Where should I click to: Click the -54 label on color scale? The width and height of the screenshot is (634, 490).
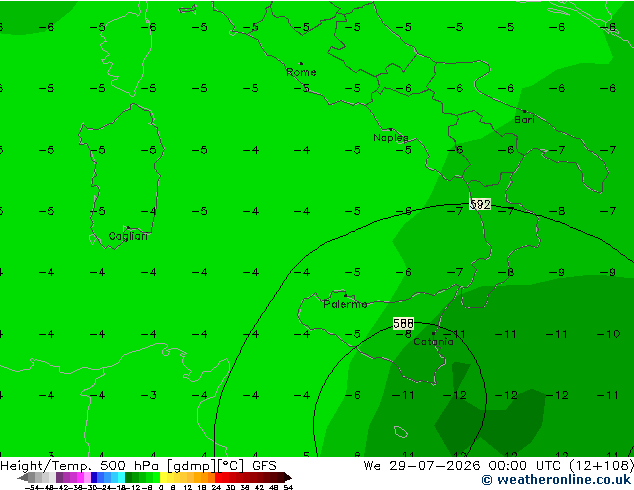[32, 487]
